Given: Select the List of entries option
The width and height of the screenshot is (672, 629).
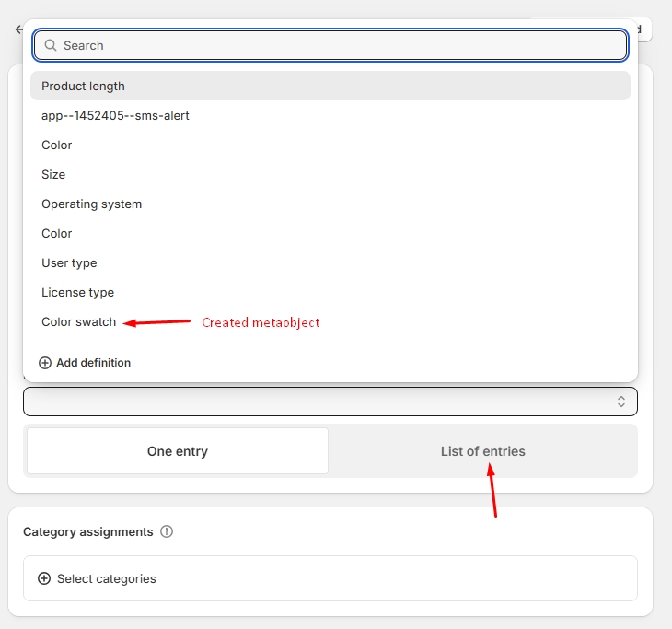Looking at the screenshot, I should (482, 451).
